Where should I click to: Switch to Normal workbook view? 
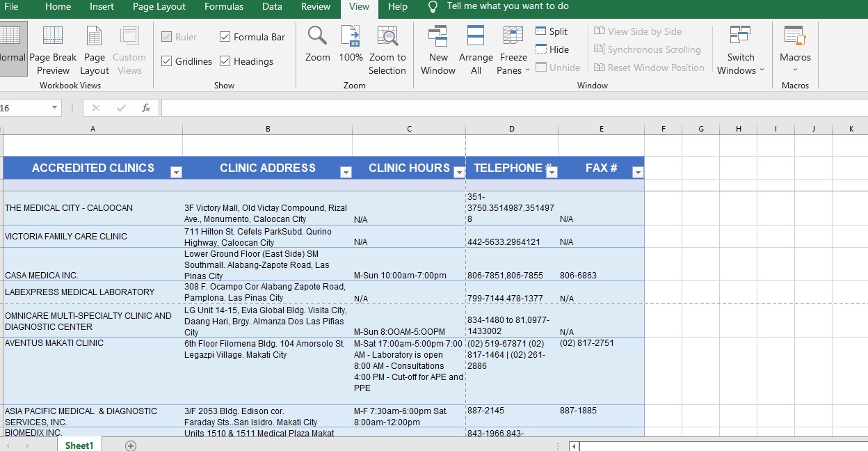tap(13, 48)
